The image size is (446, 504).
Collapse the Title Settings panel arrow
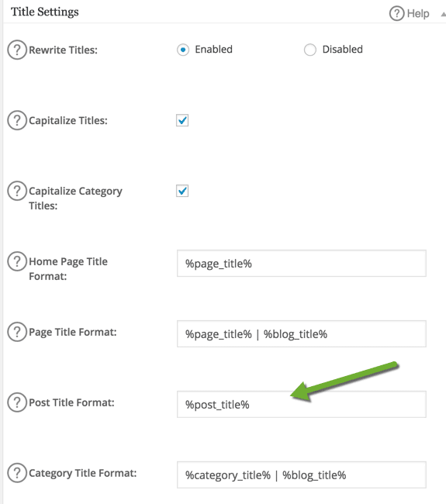[x=443, y=14]
